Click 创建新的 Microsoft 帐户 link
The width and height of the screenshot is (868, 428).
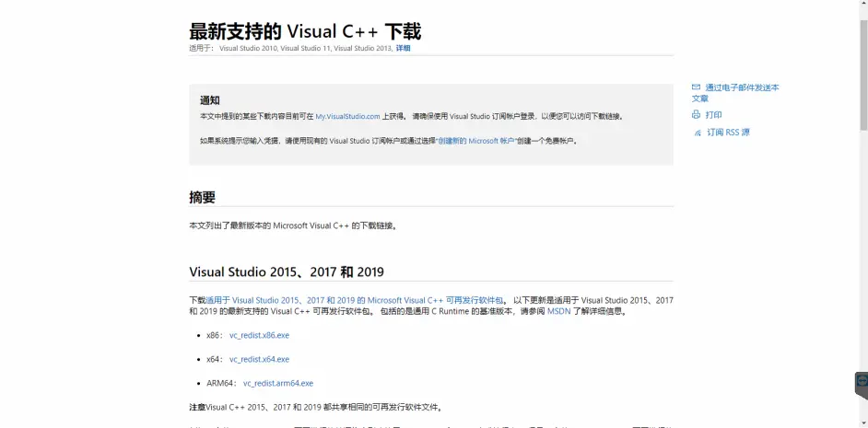point(476,141)
